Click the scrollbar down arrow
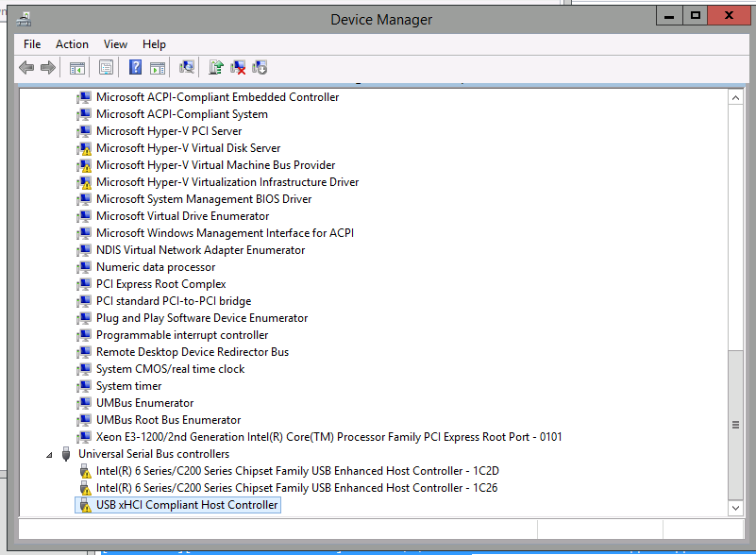 pos(735,507)
